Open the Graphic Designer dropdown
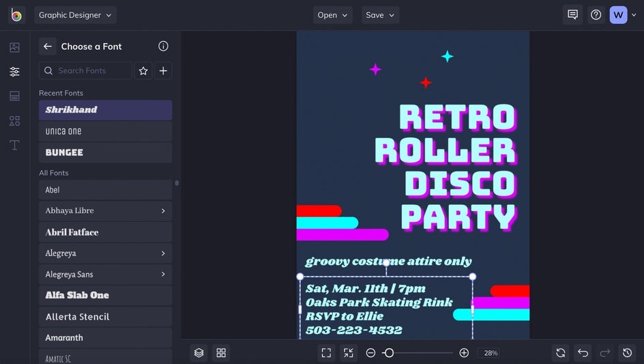The image size is (644, 364). tap(75, 15)
